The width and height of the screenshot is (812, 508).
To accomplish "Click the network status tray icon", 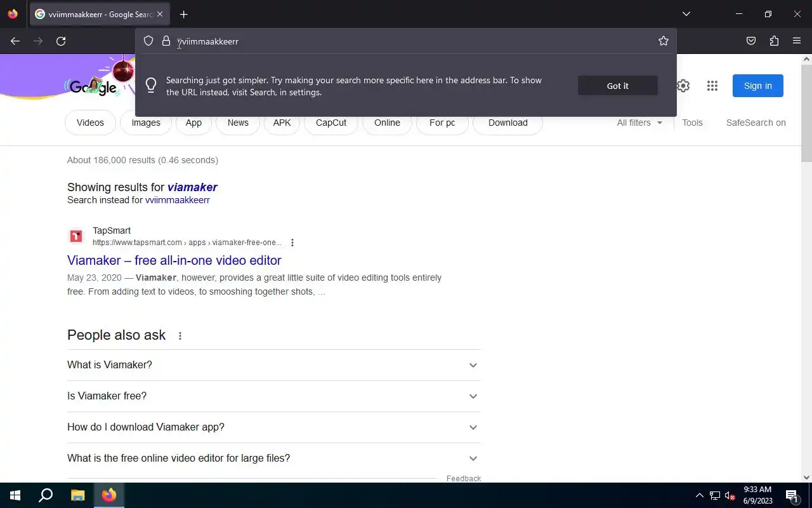I will tap(715, 495).
